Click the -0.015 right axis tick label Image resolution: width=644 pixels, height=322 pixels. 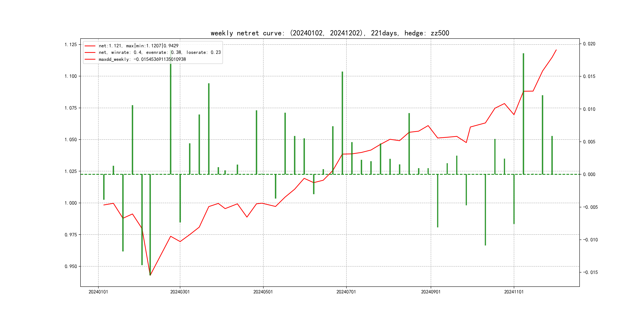(590, 272)
